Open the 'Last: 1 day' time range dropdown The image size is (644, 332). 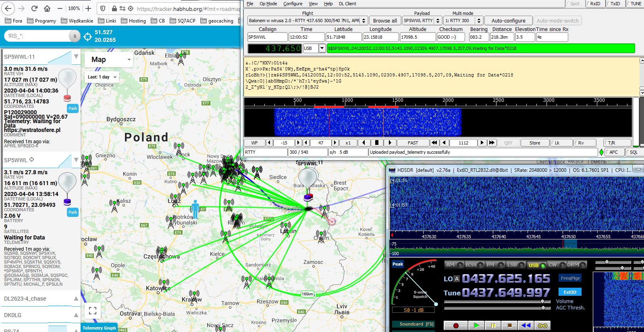(x=102, y=77)
